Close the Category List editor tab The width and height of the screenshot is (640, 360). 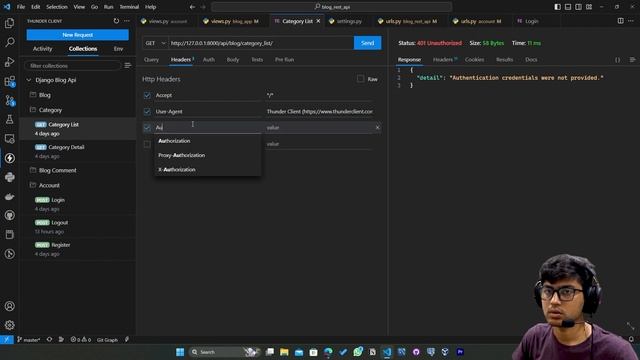pyautogui.click(x=318, y=21)
